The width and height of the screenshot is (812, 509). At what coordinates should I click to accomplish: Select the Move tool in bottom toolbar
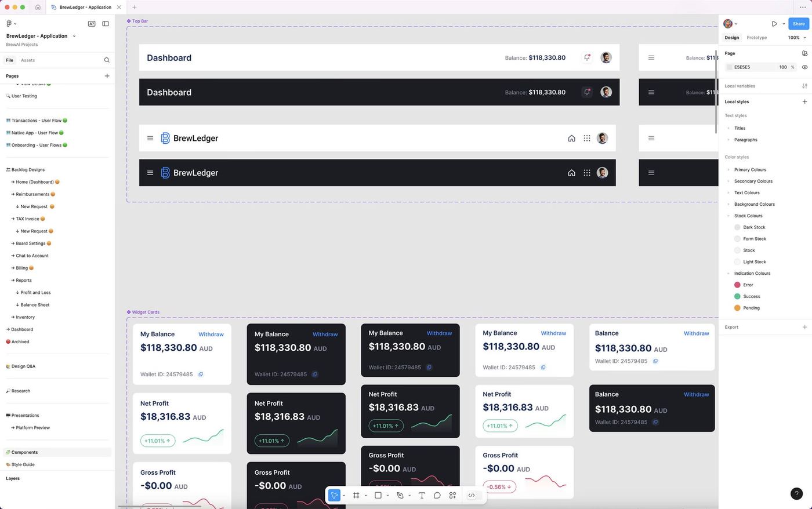(334, 495)
